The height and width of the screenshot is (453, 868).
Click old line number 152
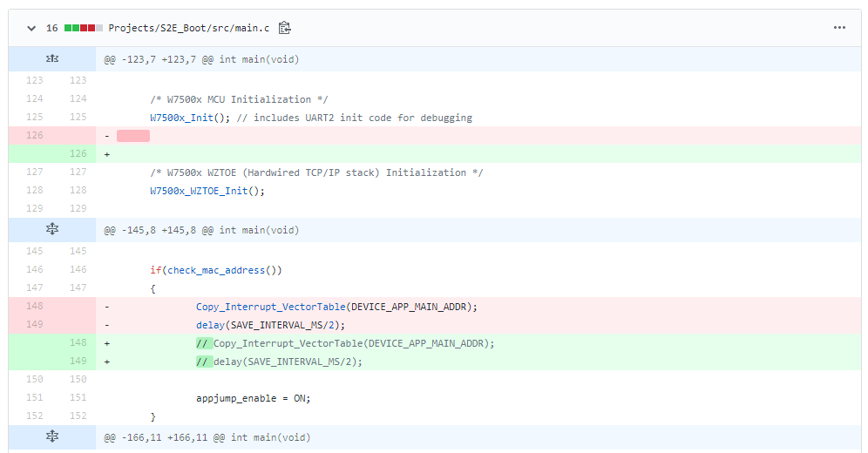[34, 416]
